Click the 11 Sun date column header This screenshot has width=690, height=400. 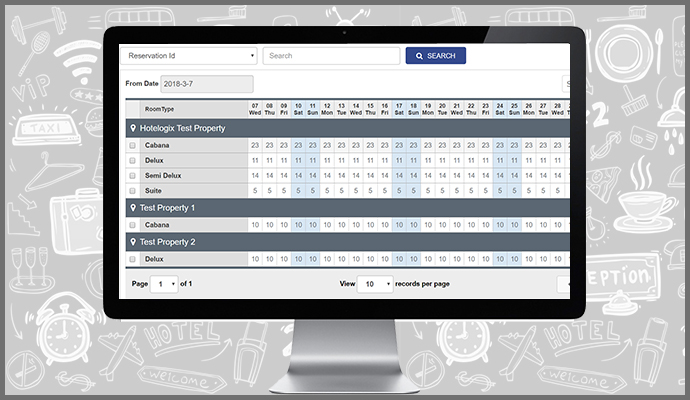312,109
